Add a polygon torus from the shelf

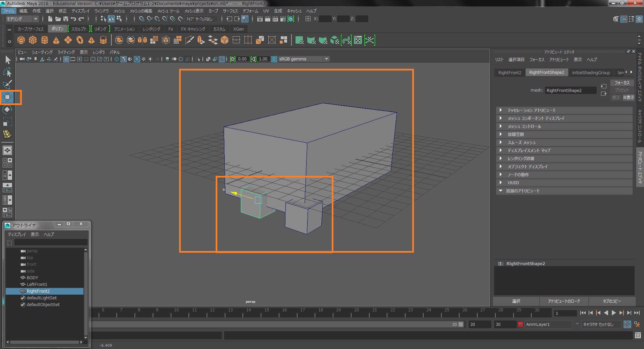tap(80, 40)
